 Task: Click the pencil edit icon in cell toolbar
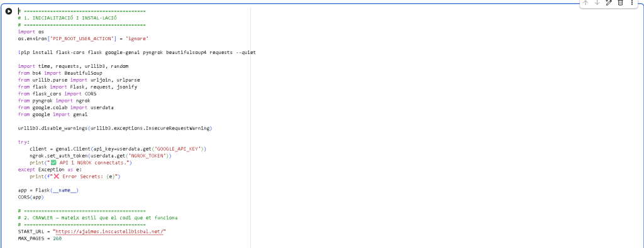pyautogui.click(x=609, y=3)
